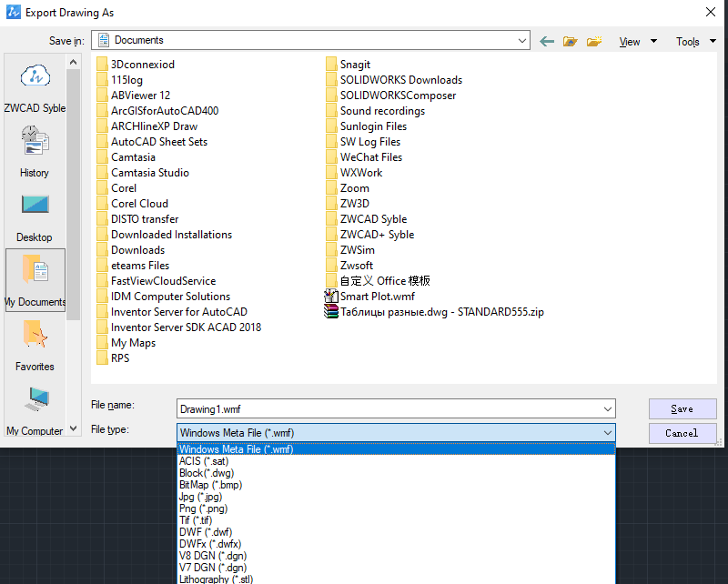Expand the File name history dropdown
The height and width of the screenshot is (584, 728).
pos(607,409)
